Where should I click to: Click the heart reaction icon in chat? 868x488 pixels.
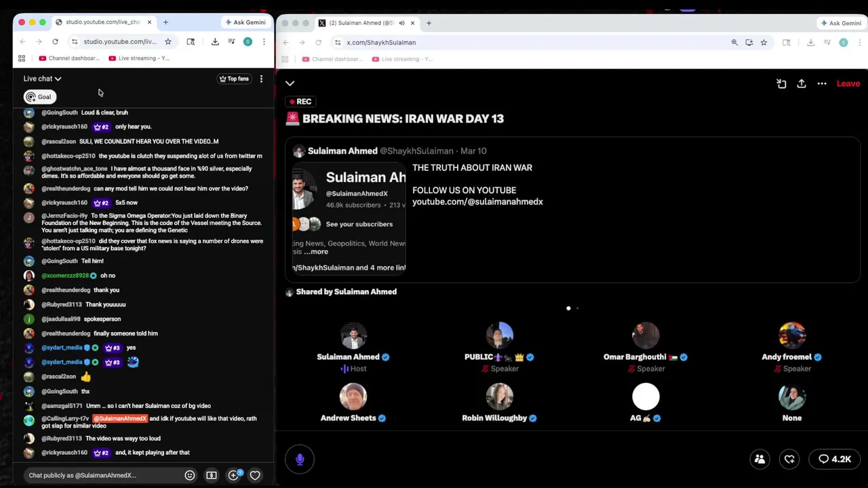(x=255, y=475)
